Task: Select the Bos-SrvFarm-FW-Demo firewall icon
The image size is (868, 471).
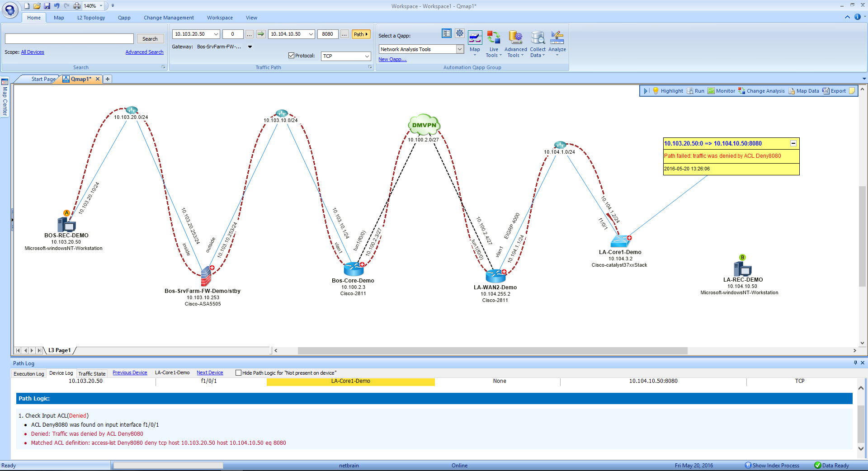Action: (206, 274)
